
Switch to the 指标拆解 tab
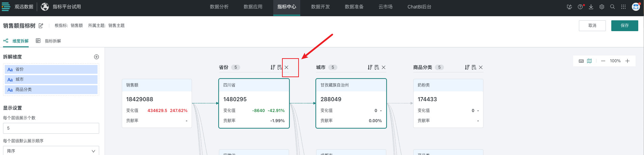53,41
